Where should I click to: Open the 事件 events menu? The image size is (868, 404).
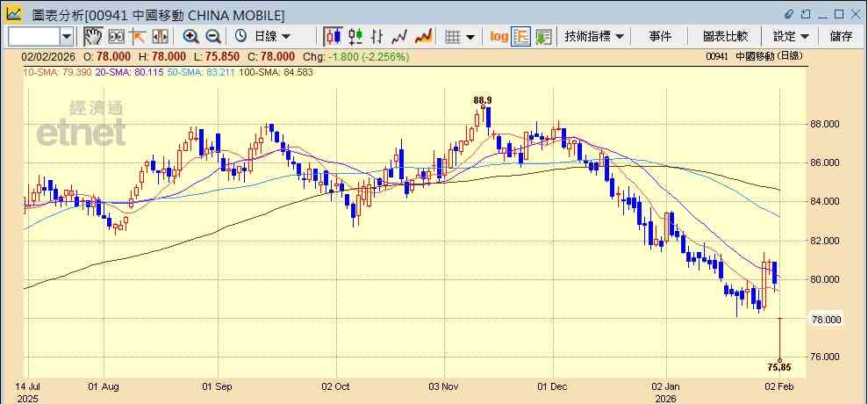click(x=660, y=37)
